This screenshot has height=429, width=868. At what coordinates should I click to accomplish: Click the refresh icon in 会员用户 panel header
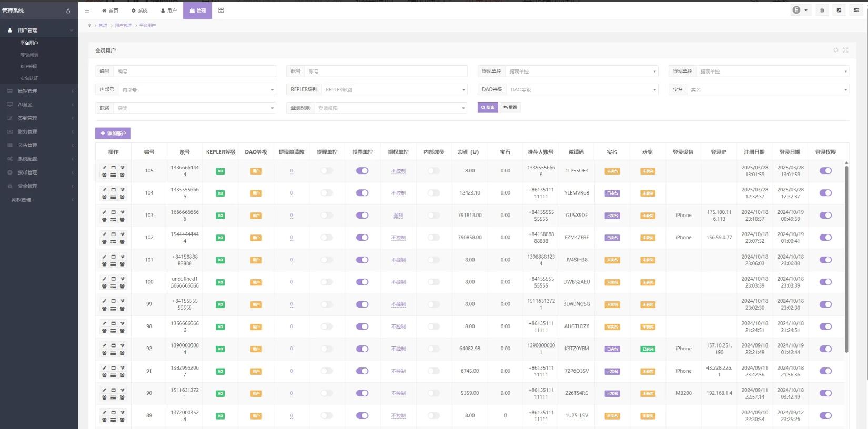[x=835, y=50]
